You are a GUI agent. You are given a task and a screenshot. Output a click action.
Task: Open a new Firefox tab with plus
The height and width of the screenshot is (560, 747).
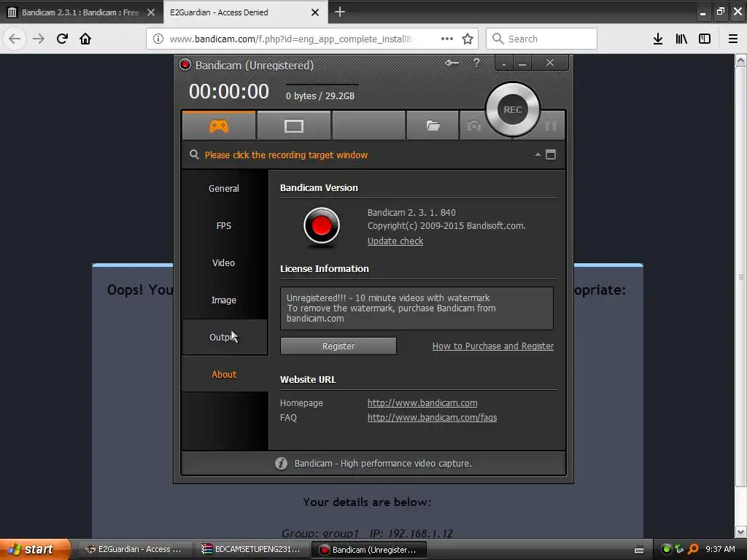pyautogui.click(x=340, y=12)
